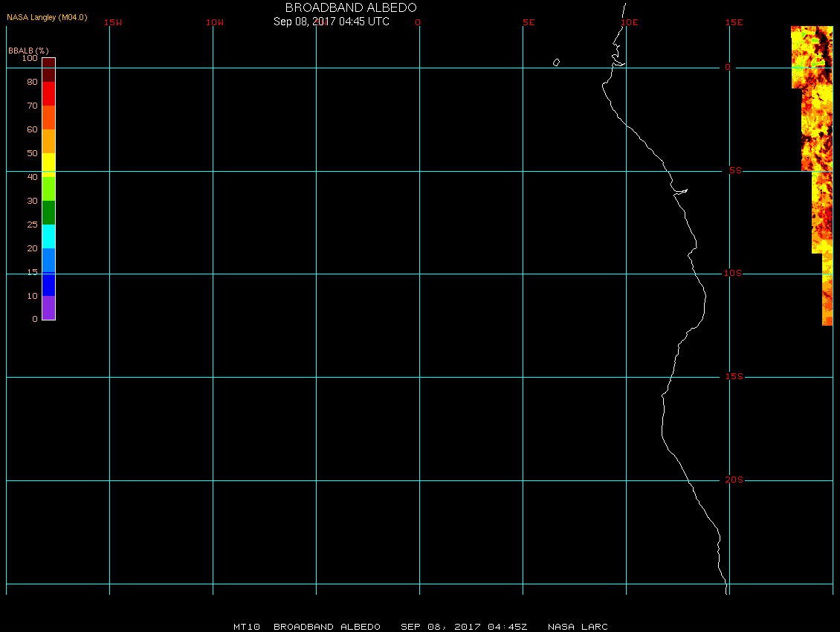Select the 15W longitude label
Screen dimensions: 840x632
[113, 22]
